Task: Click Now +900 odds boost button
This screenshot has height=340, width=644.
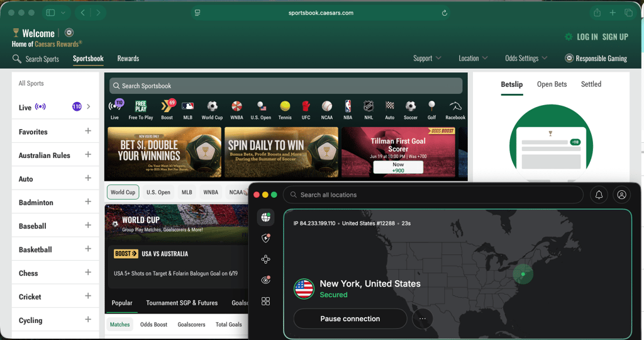Action: coord(398,167)
